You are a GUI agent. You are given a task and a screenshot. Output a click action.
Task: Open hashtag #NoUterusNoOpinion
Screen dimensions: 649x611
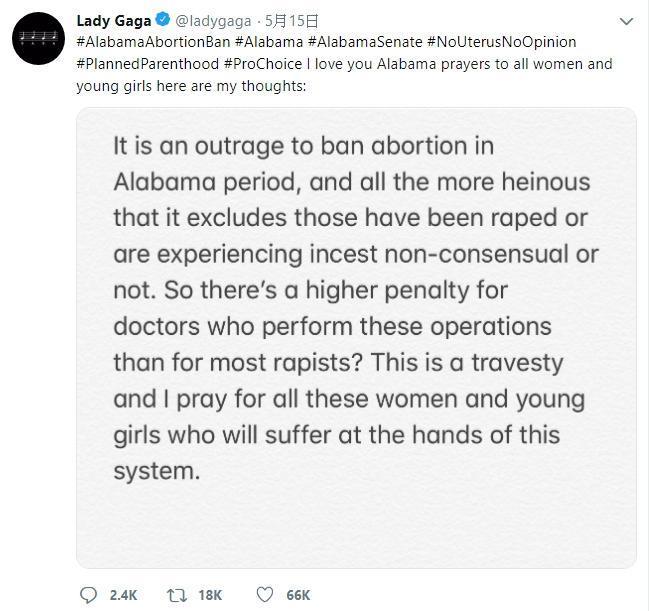click(x=502, y=42)
